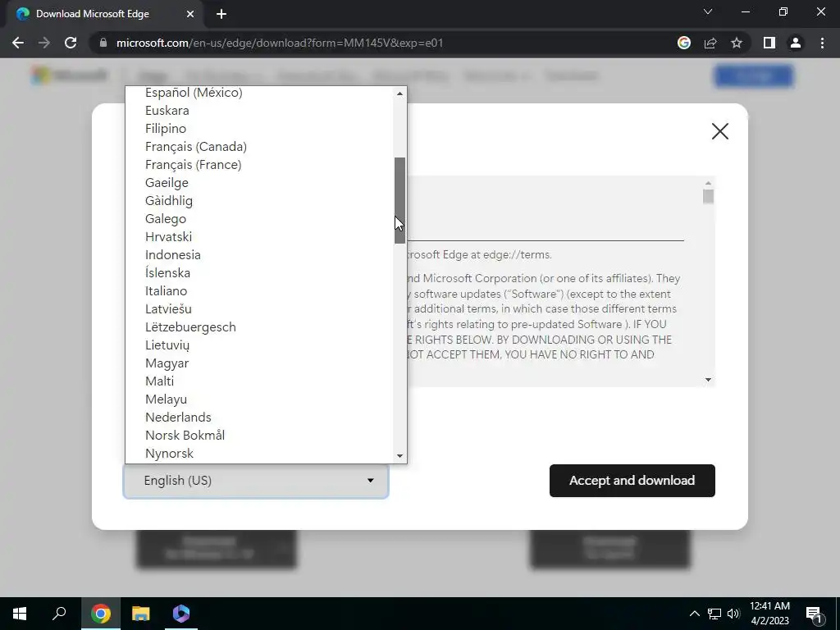Viewport: 840px width, 630px height.
Task: Show hidden tray icons chevron
Action: click(x=694, y=614)
